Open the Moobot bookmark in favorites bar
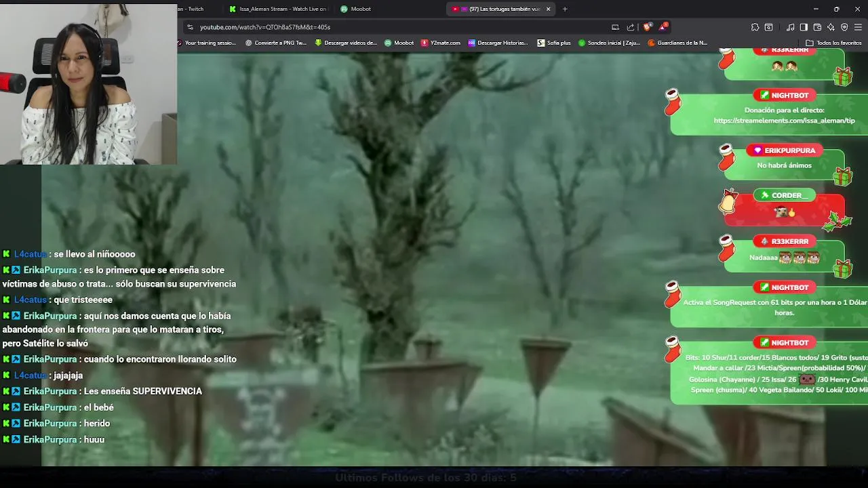Viewport: 868px width, 488px height. pyautogui.click(x=399, y=43)
